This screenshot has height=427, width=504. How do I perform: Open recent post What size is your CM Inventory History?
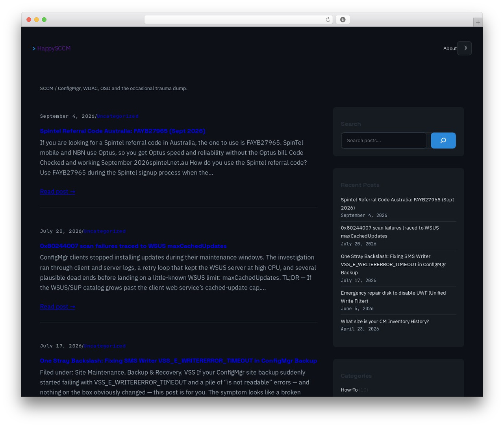click(x=385, y=321)
